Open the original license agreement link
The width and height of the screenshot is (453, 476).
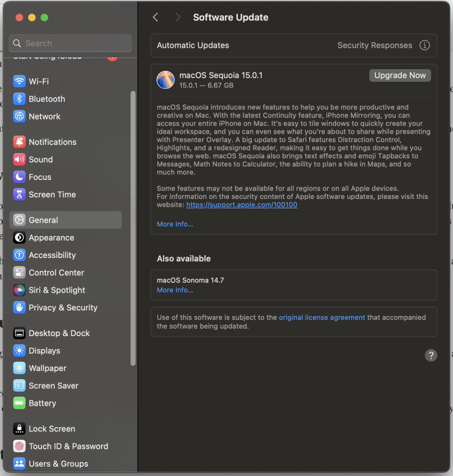(x=322, y=317)
